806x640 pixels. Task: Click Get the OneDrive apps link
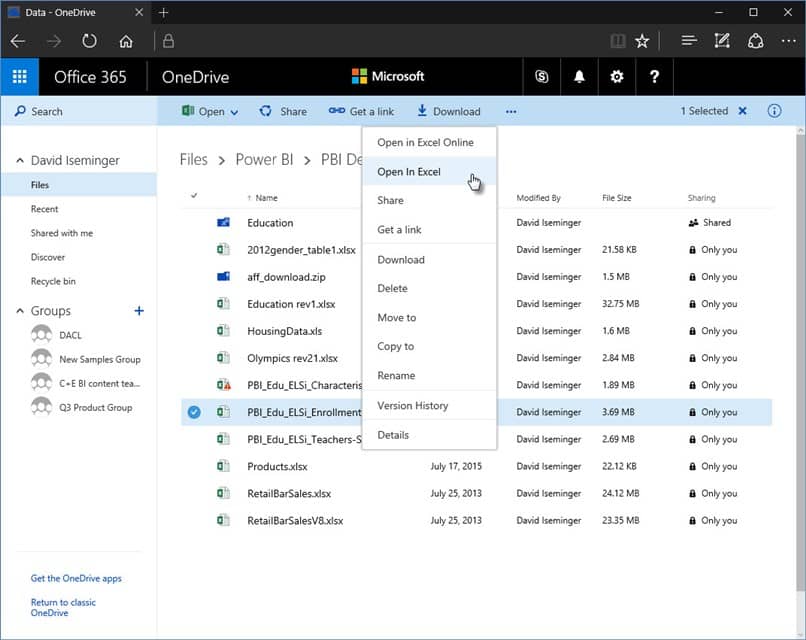tap(76, 579)
